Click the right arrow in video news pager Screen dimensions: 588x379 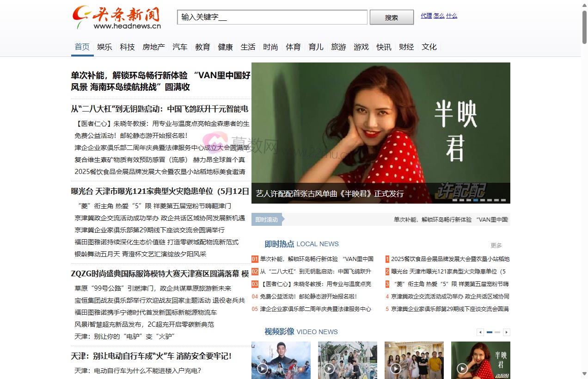click(507, 332)
